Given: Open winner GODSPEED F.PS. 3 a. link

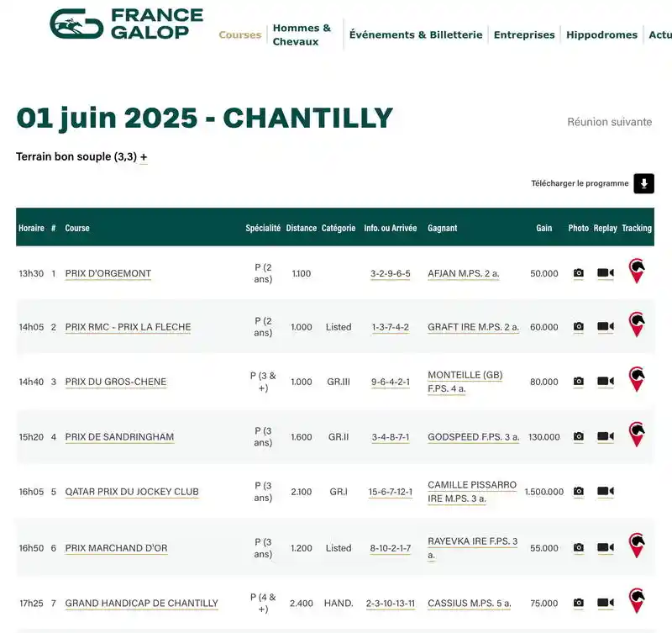Looking at the screenshot, I should (473, 436).
